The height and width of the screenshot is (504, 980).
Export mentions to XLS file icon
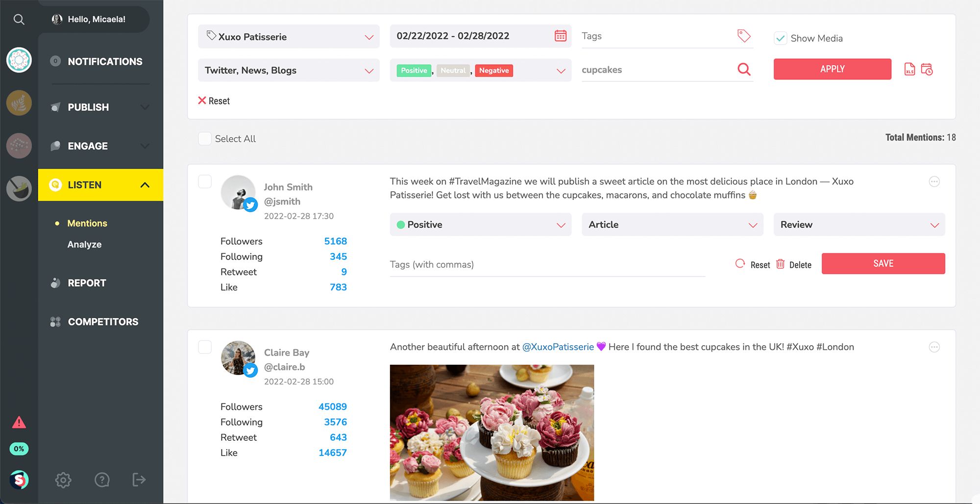[x=909, y=70]
